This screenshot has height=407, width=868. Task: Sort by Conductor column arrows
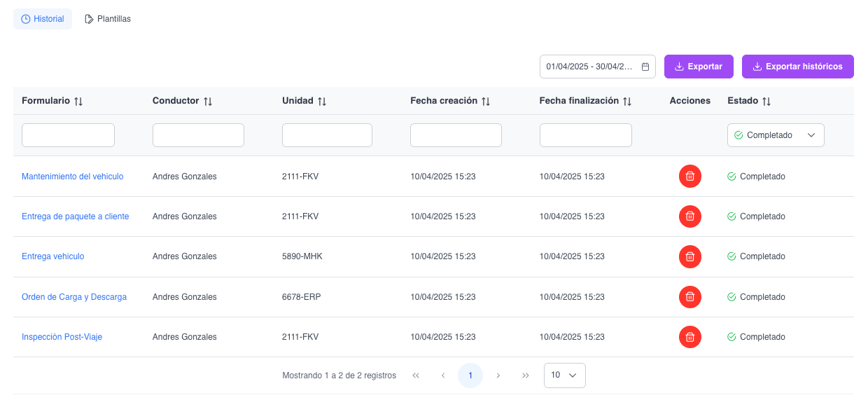pyautogui.click(x=208, y=101)
